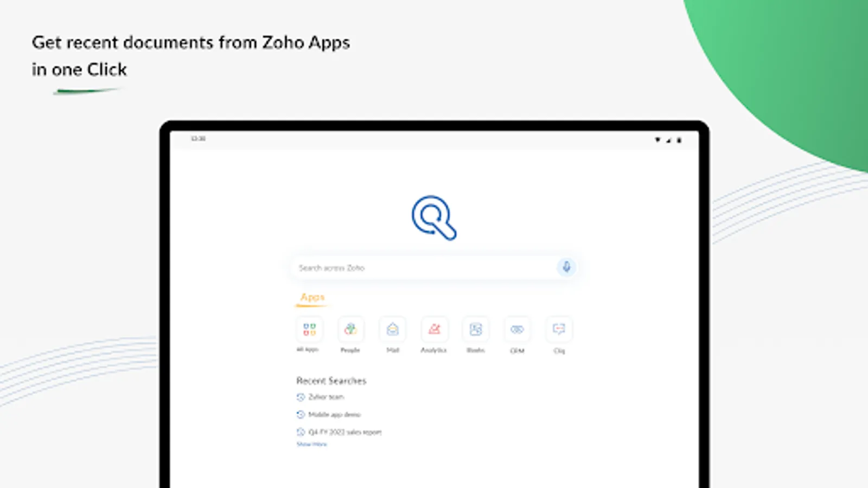Viewport: 868px width, 488px height.
Task: Open the Cliq app icon
Action: [x=559, y=329]
